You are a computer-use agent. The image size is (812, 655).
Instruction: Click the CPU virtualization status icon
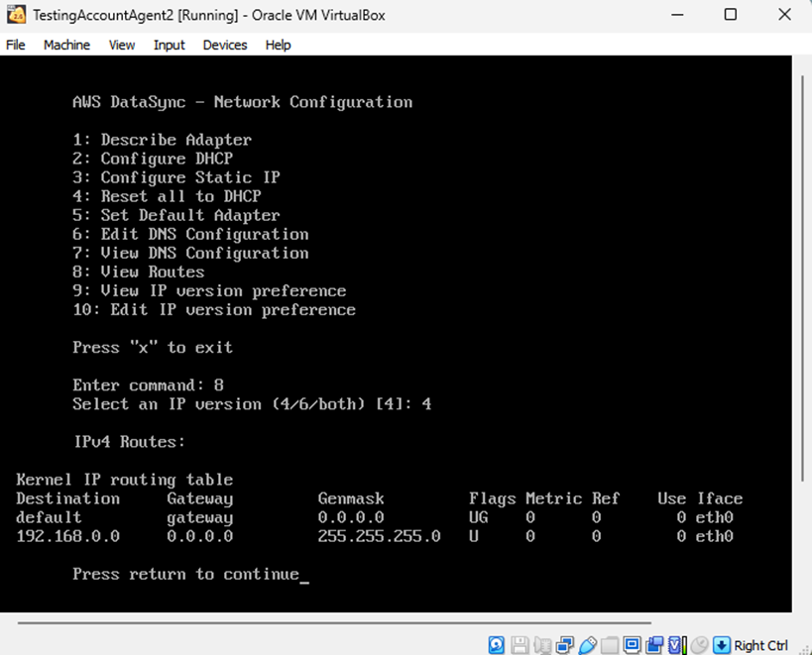coord(677,645)
